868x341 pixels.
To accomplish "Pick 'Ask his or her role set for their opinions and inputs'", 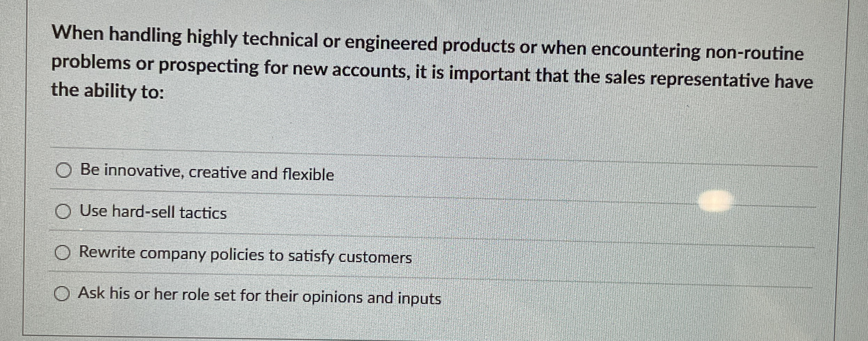I will click(63, 294).
